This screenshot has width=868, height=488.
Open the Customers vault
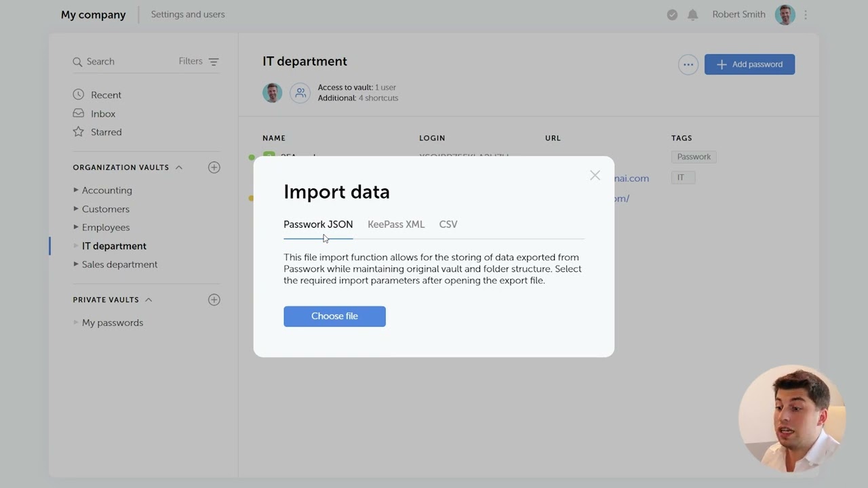point(106,209)
